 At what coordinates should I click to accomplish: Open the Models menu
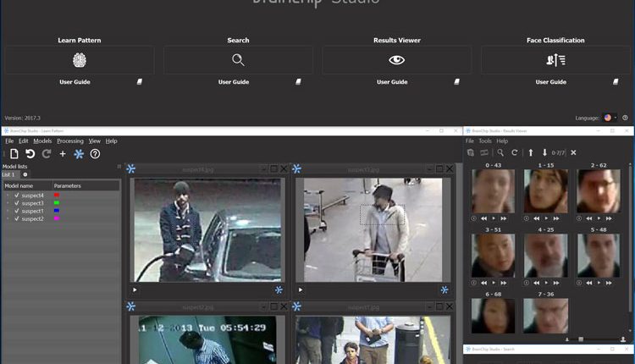(42, 141)
